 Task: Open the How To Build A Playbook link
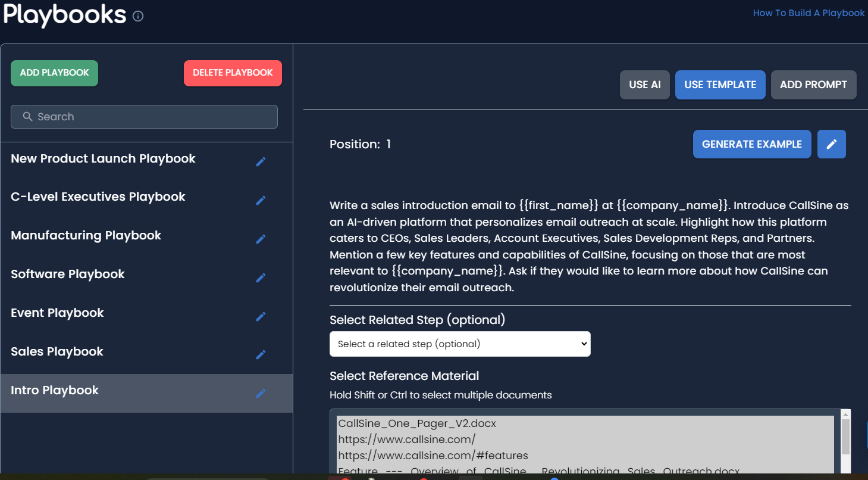point(809,13)
